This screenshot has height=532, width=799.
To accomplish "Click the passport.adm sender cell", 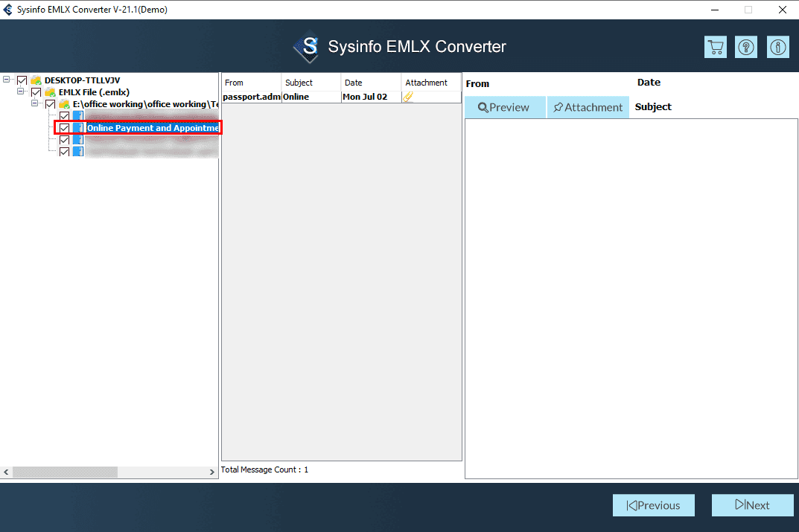I will pyautogui.click(x=252, y=97).
